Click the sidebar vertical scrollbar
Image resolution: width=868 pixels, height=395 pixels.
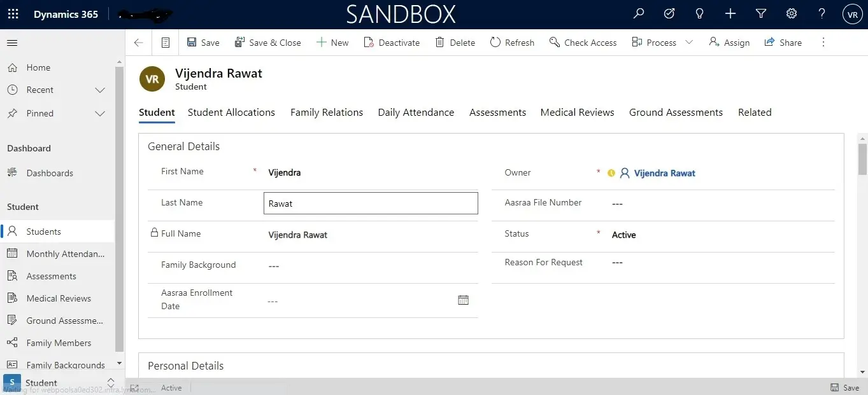(119, 208)
